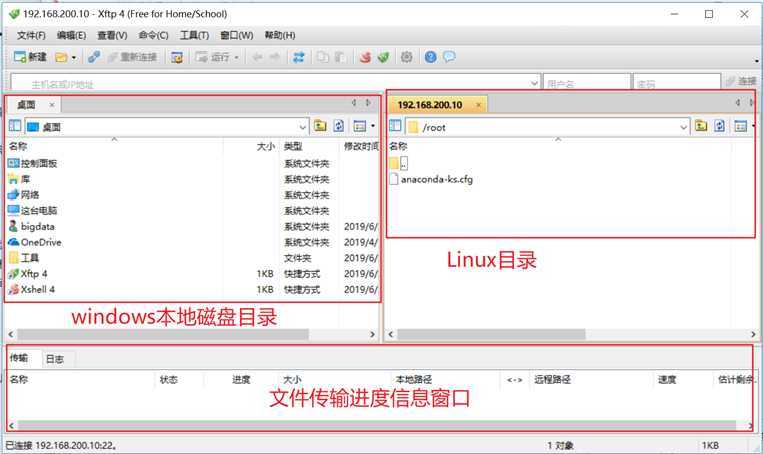Click the back arrow in toolbar
763x454 pixels.
[x=257, y=57]
